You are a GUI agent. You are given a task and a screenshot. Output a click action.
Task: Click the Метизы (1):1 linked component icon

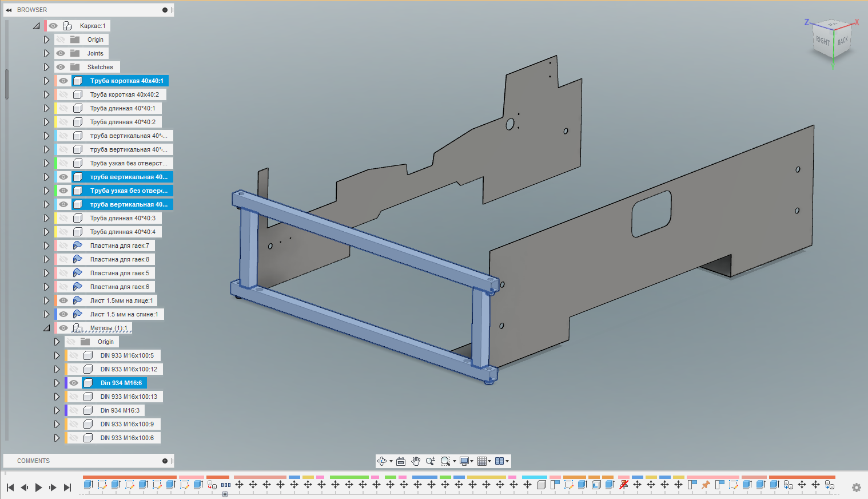coord(78,328)
